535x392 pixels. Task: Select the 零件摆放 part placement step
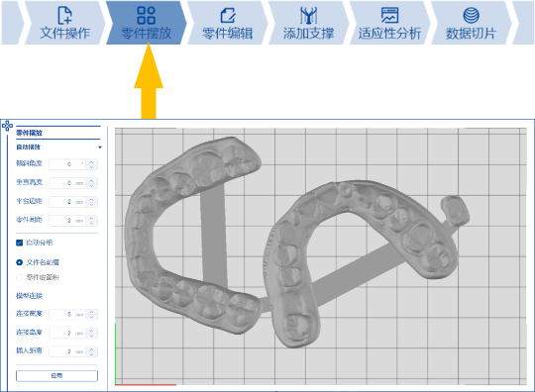coord(147,23)
